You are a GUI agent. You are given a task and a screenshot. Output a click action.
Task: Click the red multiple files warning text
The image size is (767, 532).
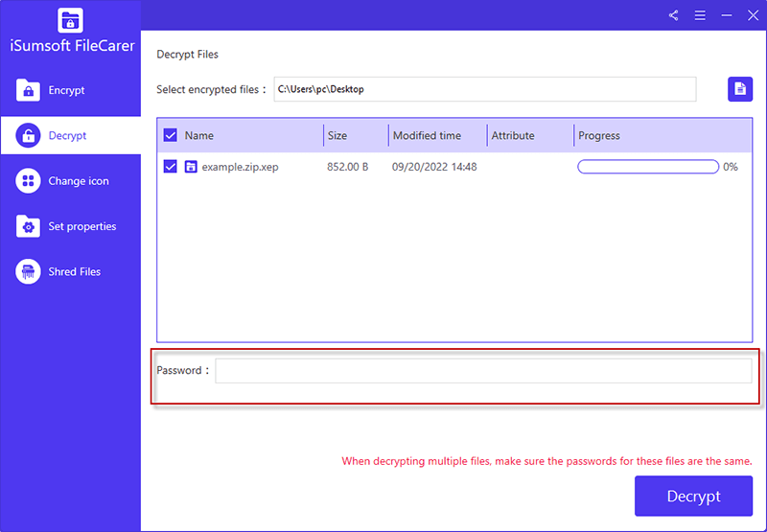546,461
